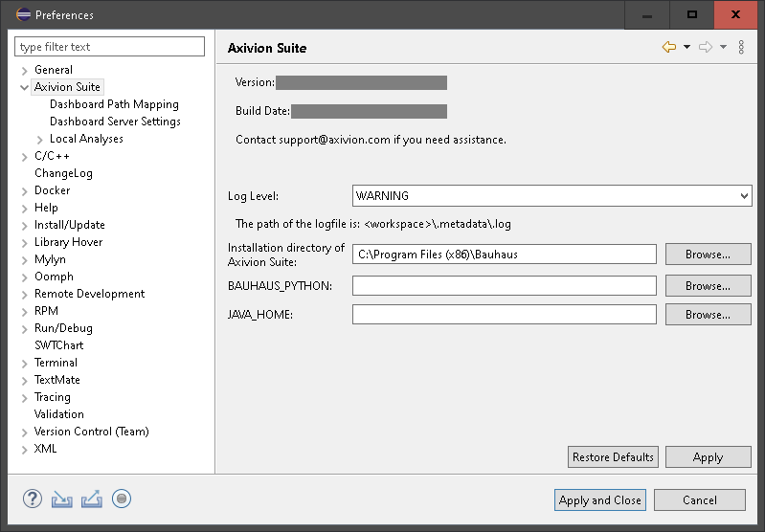This screenshot has height=532, width=765.
Task: Maximize the Preferences window
Action: coord(692,15)
